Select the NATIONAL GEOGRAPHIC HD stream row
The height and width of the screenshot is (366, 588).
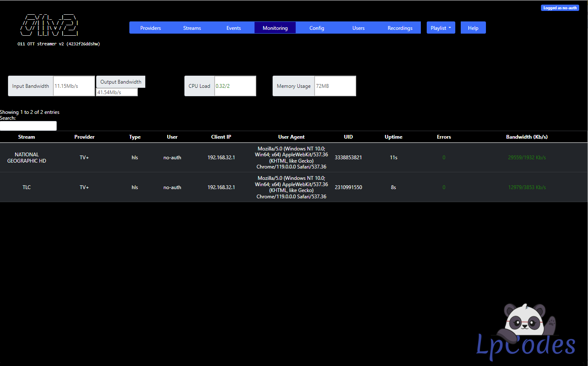point(26,158)
